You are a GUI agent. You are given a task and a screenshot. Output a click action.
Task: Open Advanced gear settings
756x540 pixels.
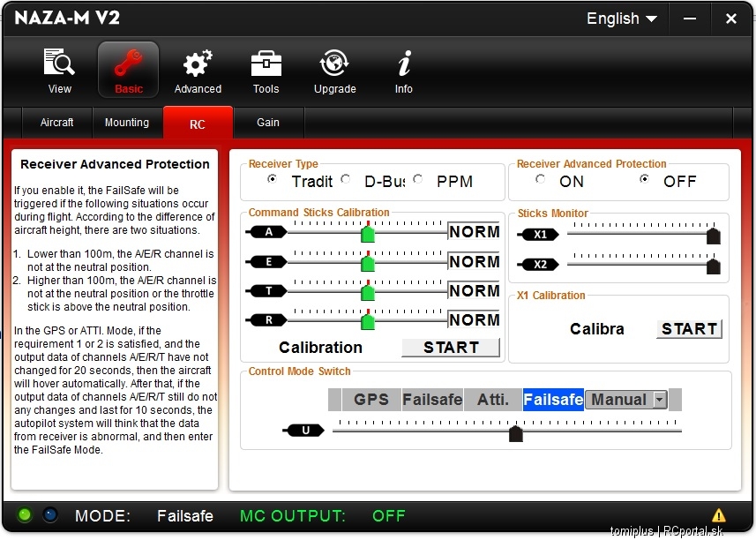click(x=198, y=64)
